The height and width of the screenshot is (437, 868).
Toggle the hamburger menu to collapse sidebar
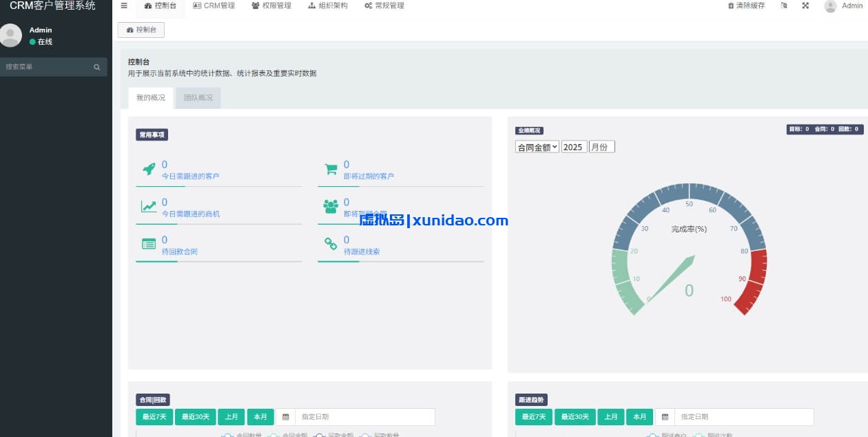[124, 5]
